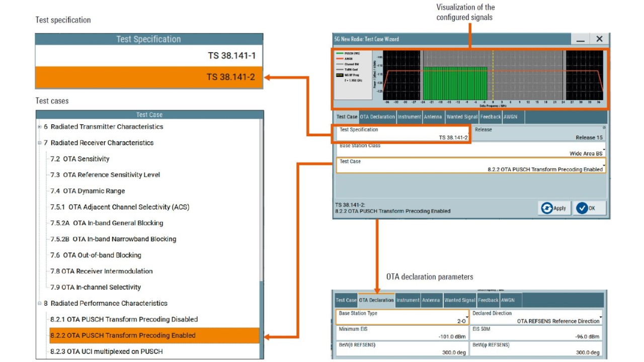Minimize the Test Case Wizard window
This screenshot has height=362, width=644.
click(x=581, y=39)
